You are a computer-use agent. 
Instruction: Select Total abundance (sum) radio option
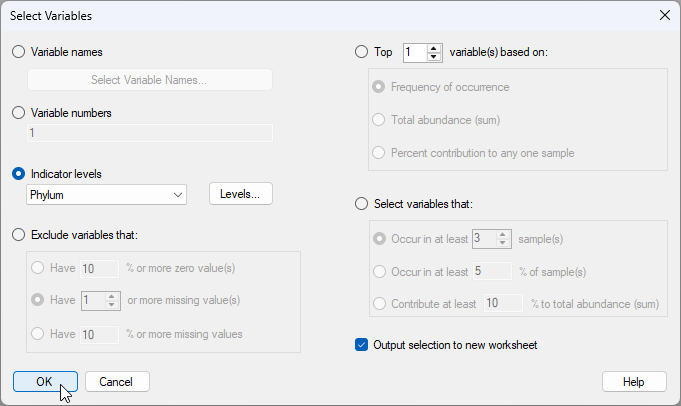pyautogui.click(x=379, y=120)
